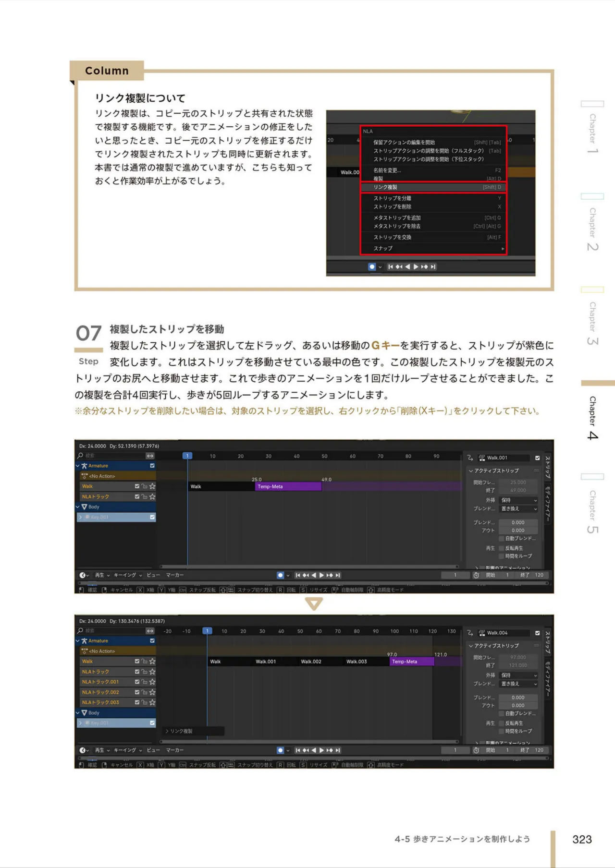Open ブレンド dropdown 置き換え in upper editor sidebar
The image size is (615, 868).
[x=518, y=508]
